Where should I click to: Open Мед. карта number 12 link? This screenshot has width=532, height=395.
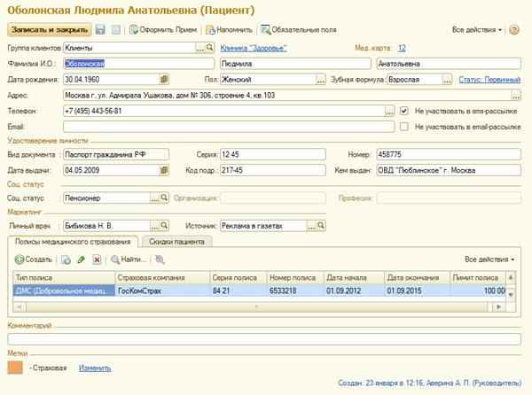(402, 48)
